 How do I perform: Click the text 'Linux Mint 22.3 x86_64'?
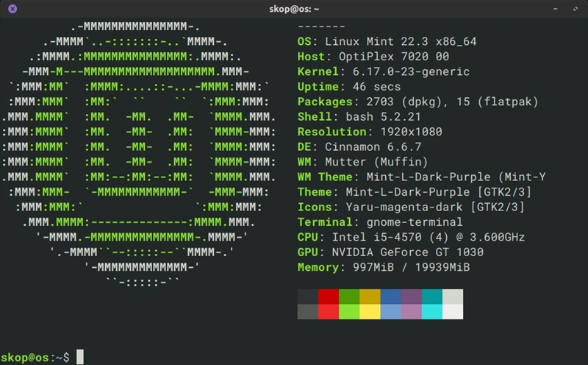pyautogui.click(x=401, y=41)
